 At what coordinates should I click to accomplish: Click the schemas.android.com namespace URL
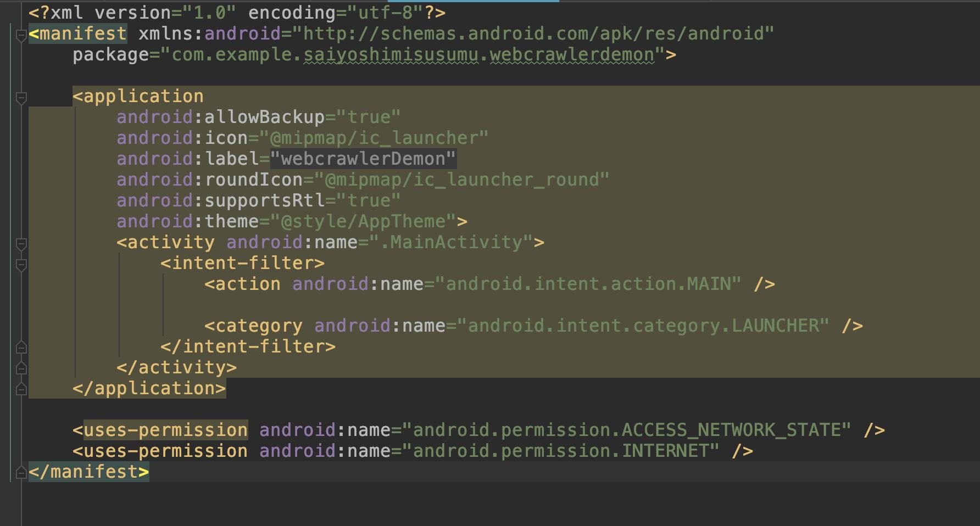533,33
